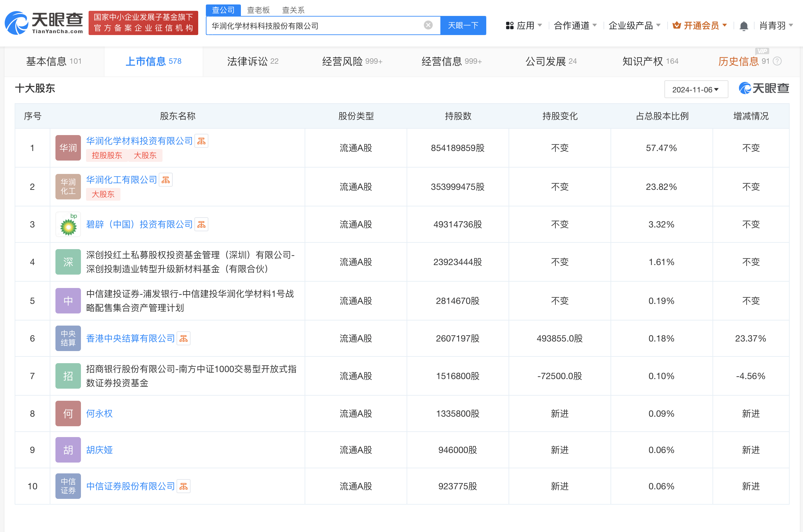The width and height of the screenshot is (803, 532).
Task: Open the 开通会员 membership dropdown
Action: pos(699,25)
